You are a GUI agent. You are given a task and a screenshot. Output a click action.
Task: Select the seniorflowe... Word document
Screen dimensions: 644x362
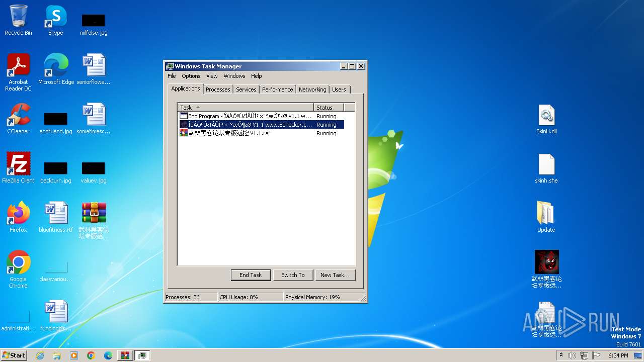coord(94,69)
